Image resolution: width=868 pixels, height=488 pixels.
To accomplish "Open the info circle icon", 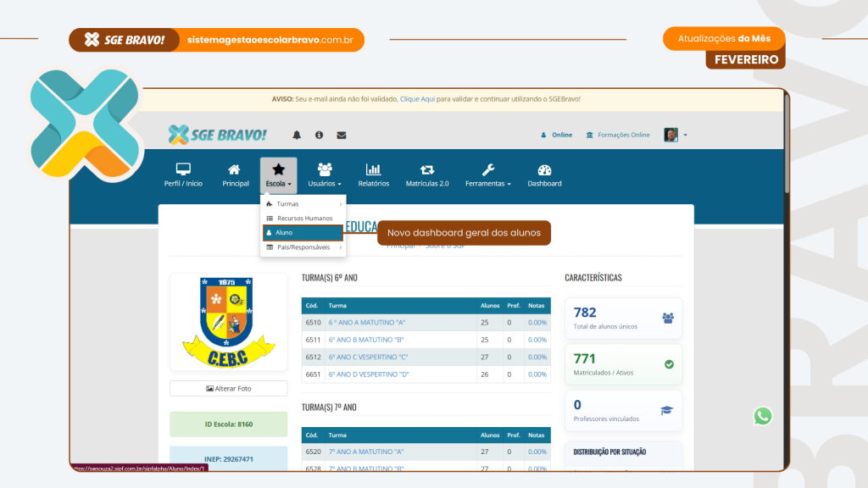I will click(x=319, y=135).
